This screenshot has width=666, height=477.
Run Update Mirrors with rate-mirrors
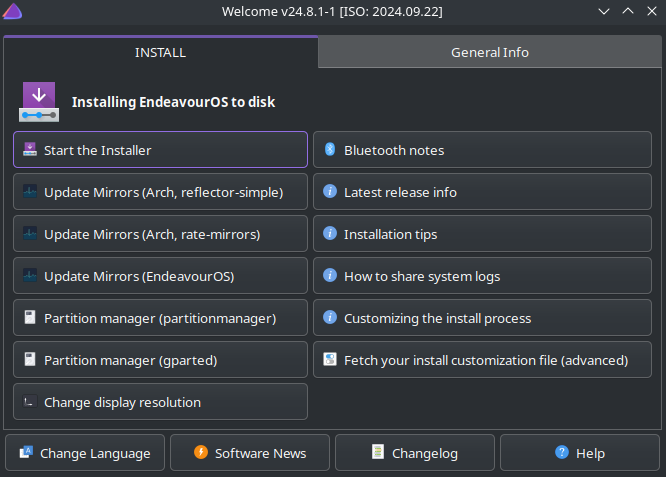click(x=160, y=234)
